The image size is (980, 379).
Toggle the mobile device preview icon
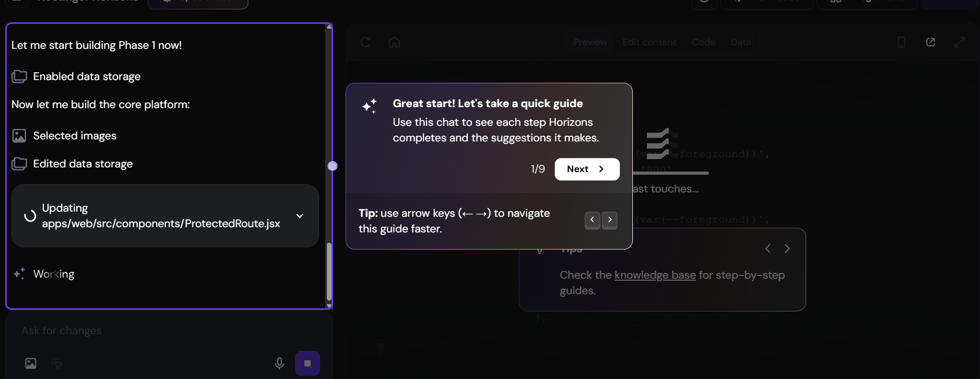(x=901, y=42)
